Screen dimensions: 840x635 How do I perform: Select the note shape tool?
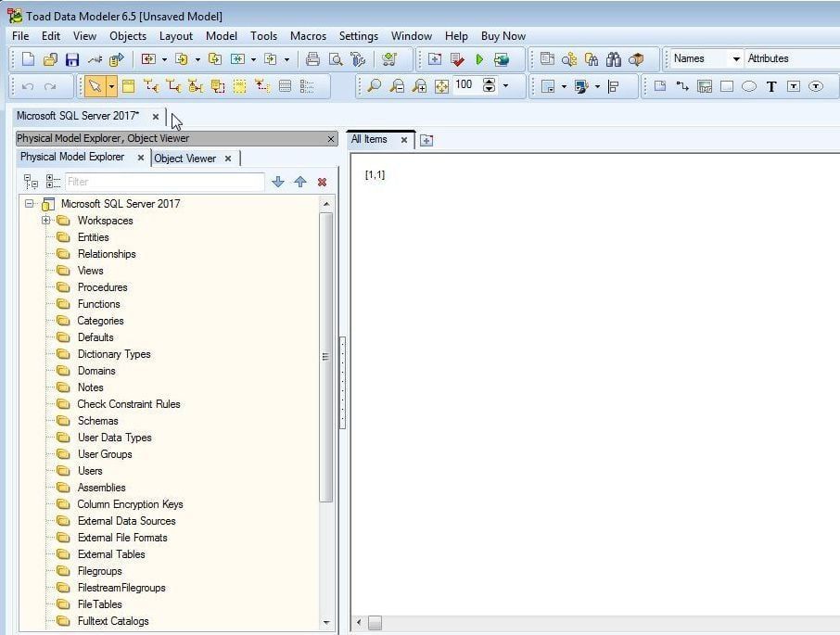click(x=660, y=86)
